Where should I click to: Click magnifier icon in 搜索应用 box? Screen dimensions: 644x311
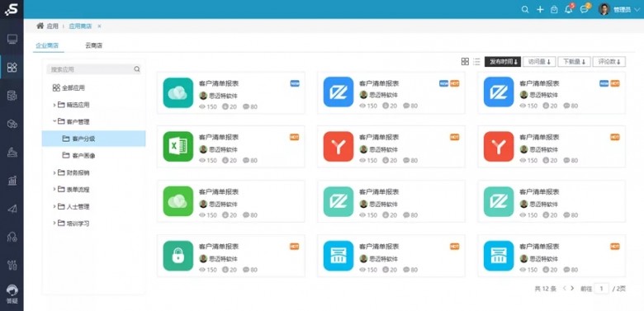tap(137, 69)
